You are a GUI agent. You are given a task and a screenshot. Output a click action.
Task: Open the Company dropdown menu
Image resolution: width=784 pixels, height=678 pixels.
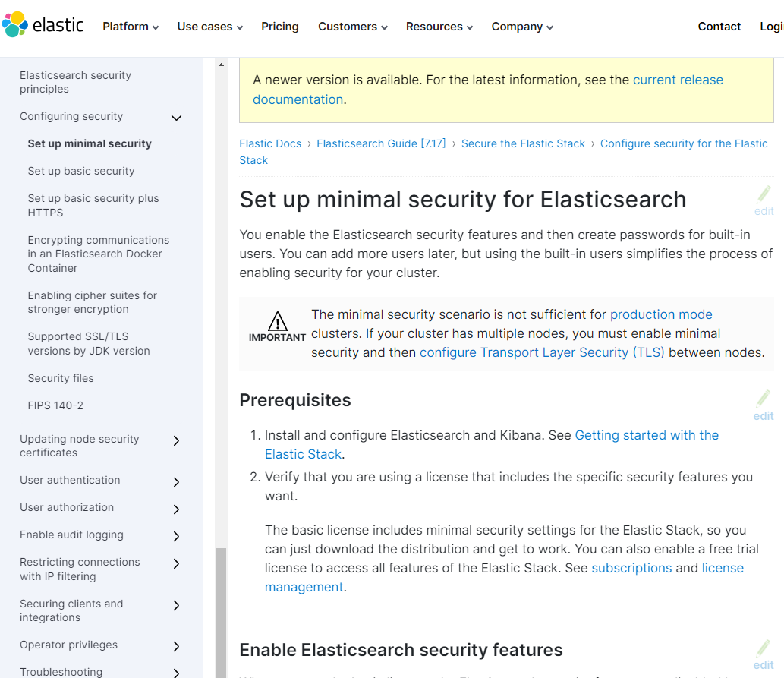[x=522, y=27]
